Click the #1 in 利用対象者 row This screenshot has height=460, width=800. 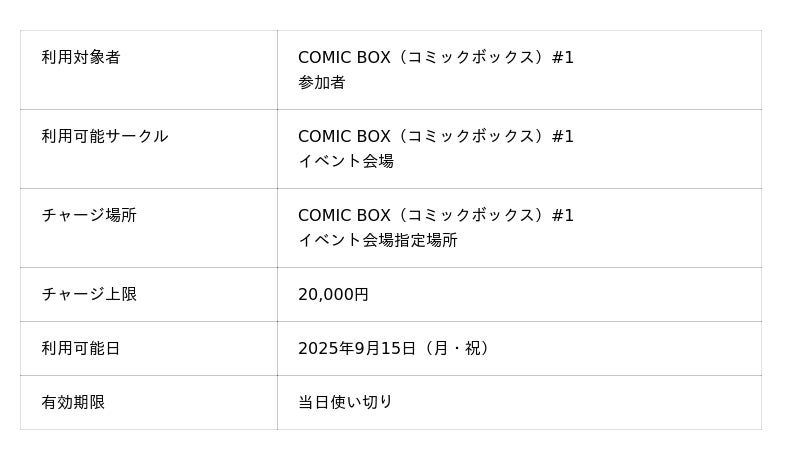(x=563, y=58)
